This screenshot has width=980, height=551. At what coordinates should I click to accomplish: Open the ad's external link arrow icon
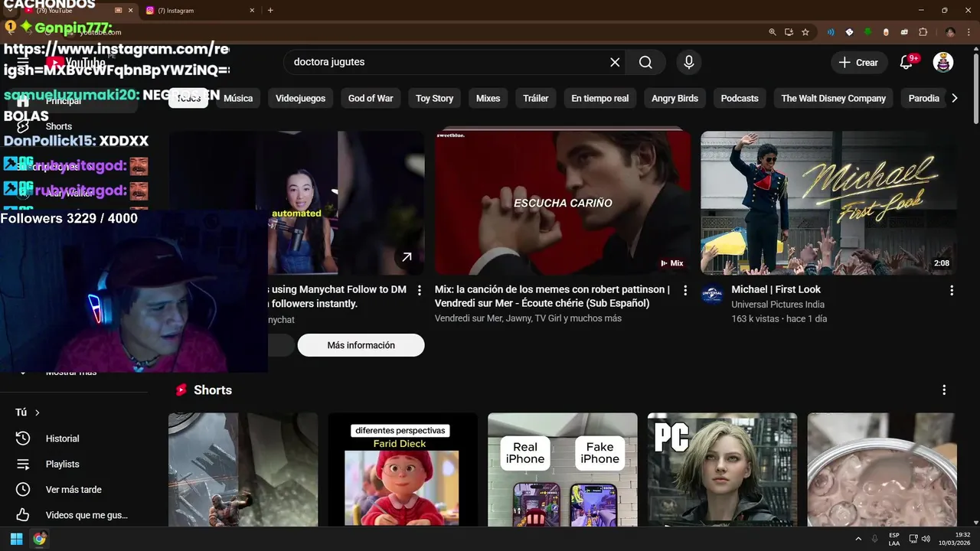point(407,257)
